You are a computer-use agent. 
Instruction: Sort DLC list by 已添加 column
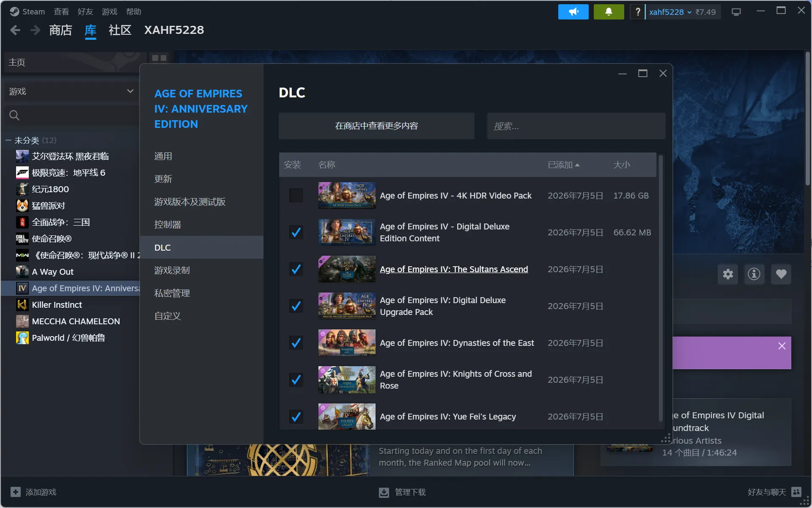[x=563, y=165]
